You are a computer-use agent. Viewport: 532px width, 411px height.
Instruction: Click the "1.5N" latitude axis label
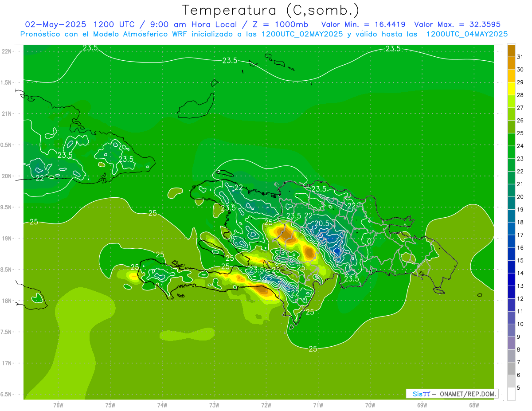click(x=6, y=82)
